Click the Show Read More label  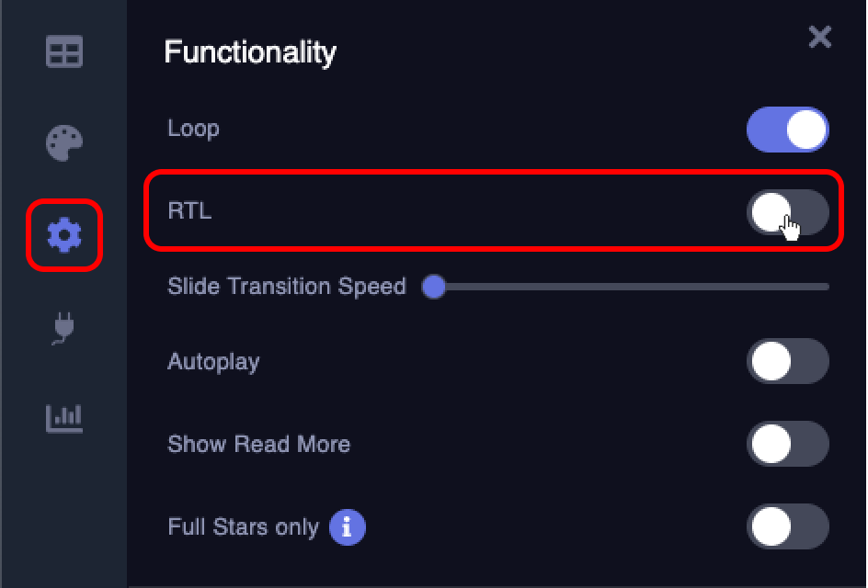tap(259, 444)
